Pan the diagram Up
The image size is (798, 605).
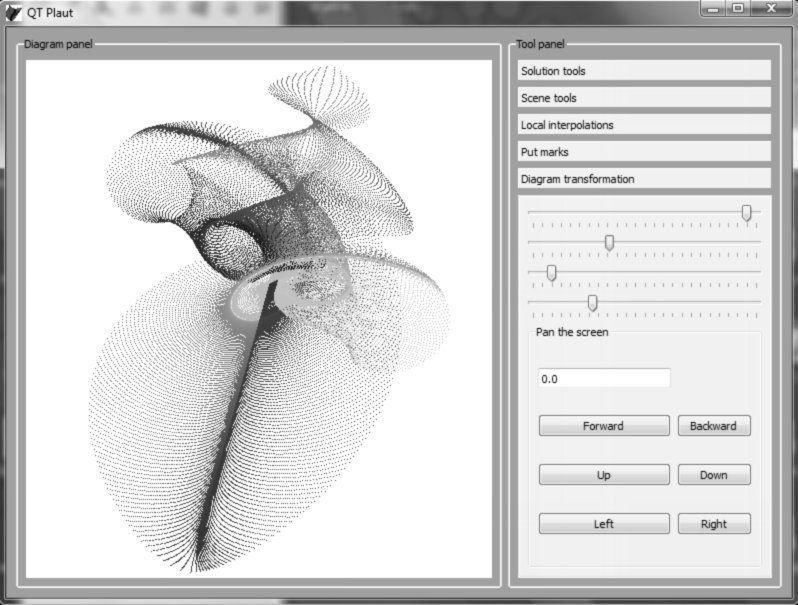coord(604,475)
